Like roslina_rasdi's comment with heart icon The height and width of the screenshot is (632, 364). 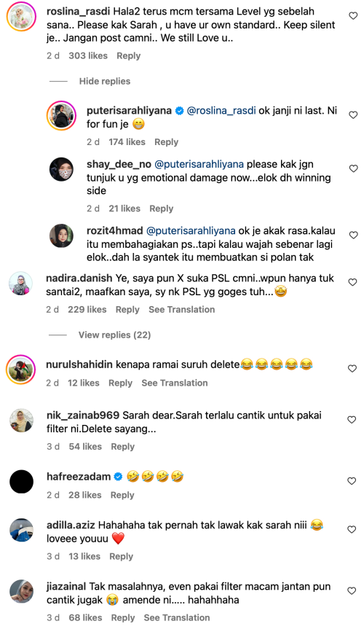(353, 16)
